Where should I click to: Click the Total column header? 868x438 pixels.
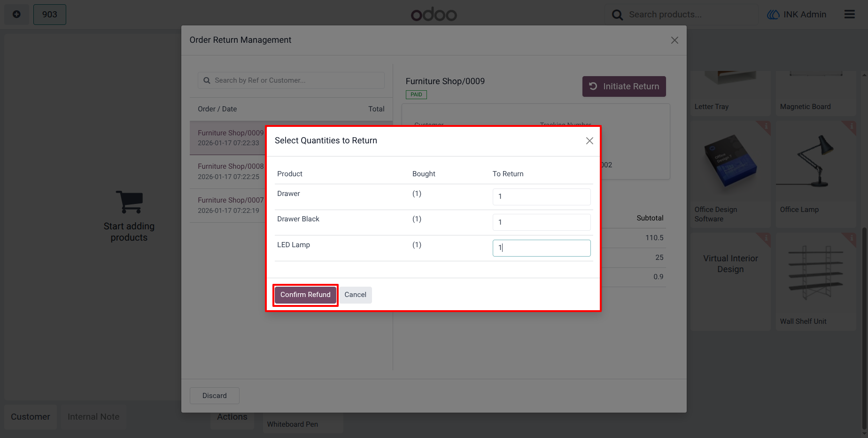[376, 109]
